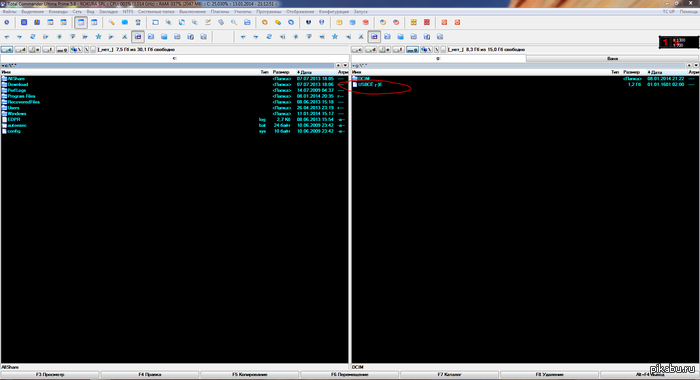Open network neighborhood from left drive bar
The image size is (700, 380).
click(x=76, y=50)
